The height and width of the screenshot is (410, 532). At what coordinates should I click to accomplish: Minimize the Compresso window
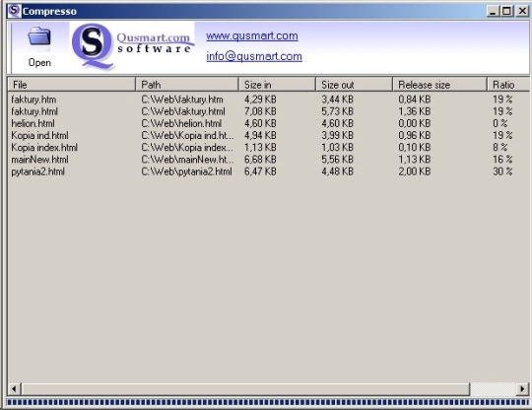[x=493, y=11]
